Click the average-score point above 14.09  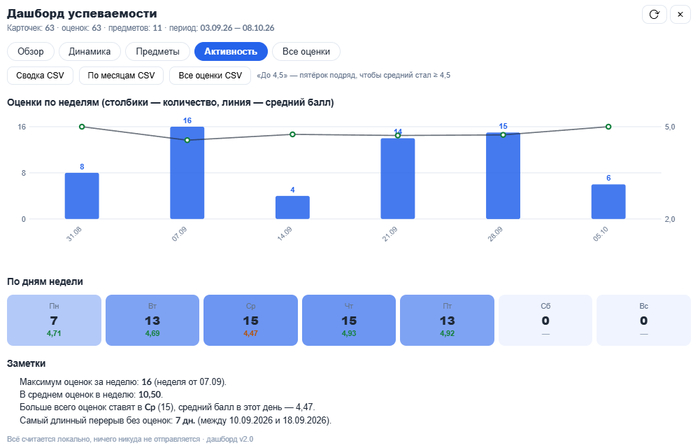pyautogui.click(x=292, y=134)
